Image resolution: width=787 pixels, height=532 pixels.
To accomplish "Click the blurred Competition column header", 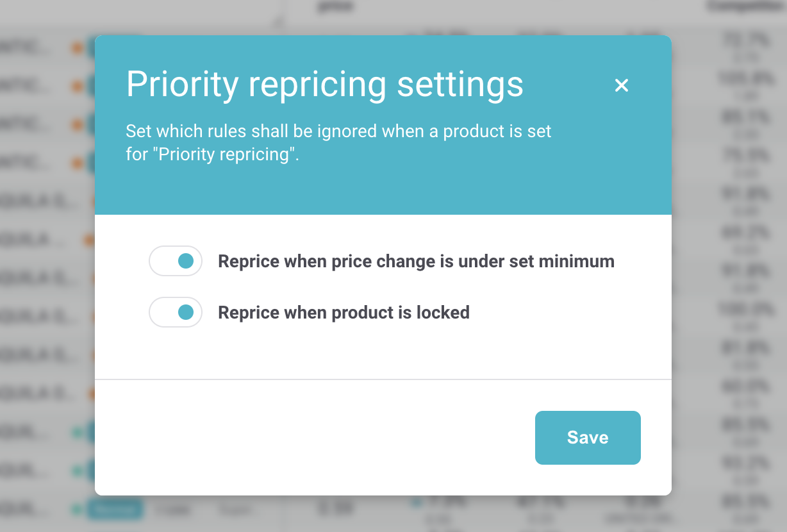I will (x=747, y=6).
